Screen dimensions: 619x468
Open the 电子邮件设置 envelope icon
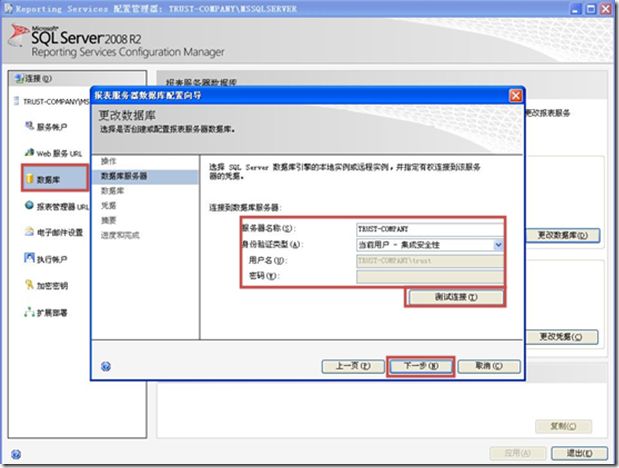[29, 232]
